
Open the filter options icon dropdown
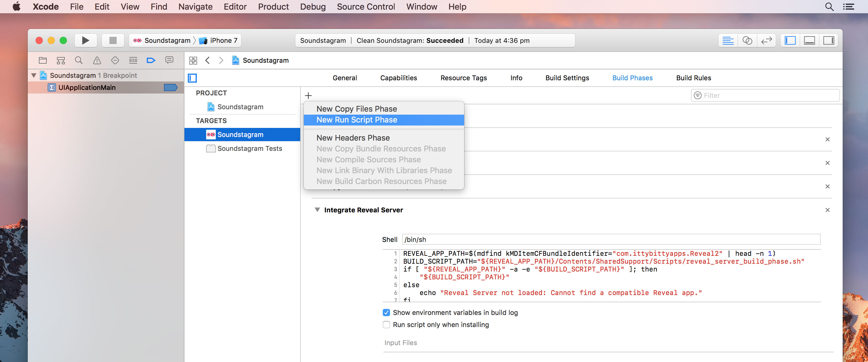coord(697,95)
